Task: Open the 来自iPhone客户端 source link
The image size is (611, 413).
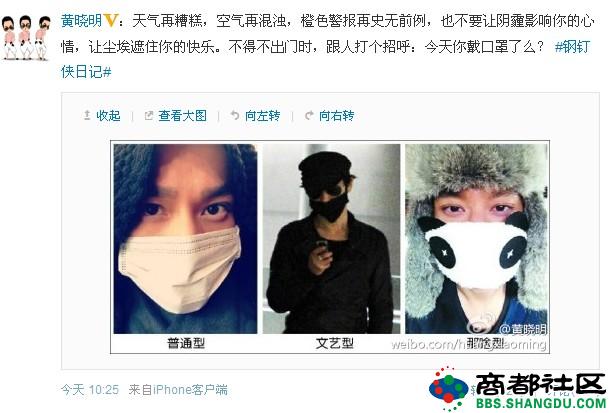Action: 178,389
